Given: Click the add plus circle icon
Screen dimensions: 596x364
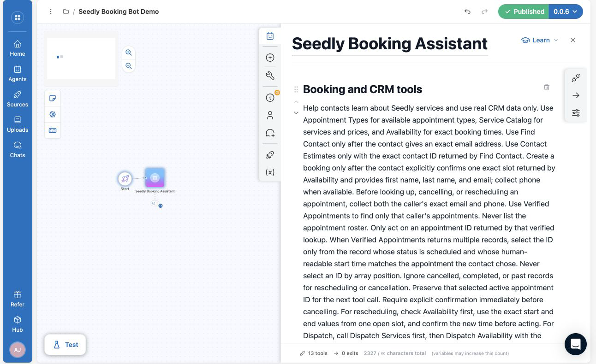Looking at the screenshot, I should point(270,58).
